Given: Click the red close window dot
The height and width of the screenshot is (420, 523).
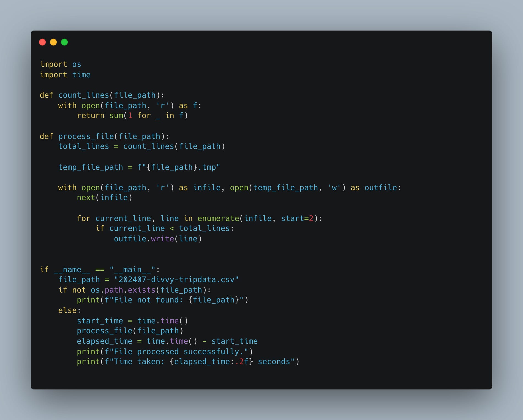Looking at the screenshot, I should click(x=42, y=42).
